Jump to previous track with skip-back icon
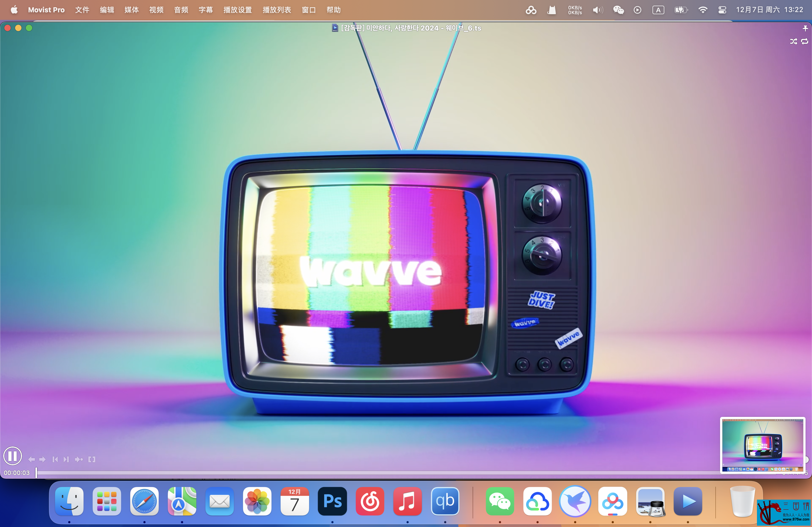Screen dimensions: 812x527 [x=55, y=459]
